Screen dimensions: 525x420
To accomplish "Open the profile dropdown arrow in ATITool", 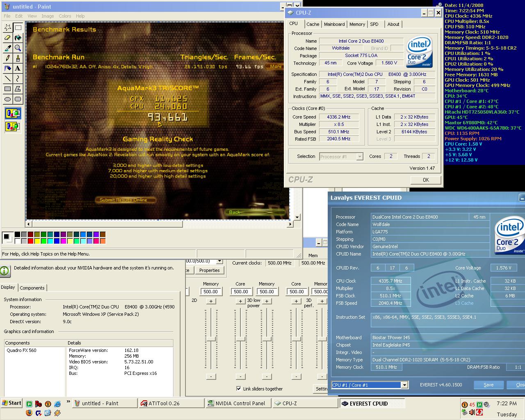I will coord(219,261).
